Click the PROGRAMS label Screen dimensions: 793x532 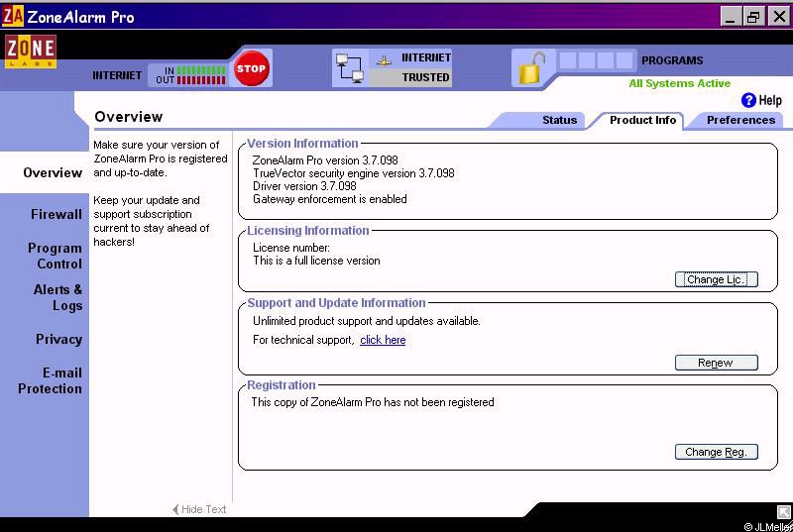672,60
